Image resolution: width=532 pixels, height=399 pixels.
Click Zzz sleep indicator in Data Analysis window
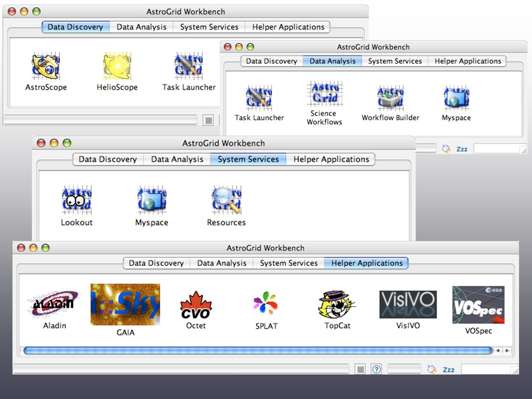[x=462, y=149]
